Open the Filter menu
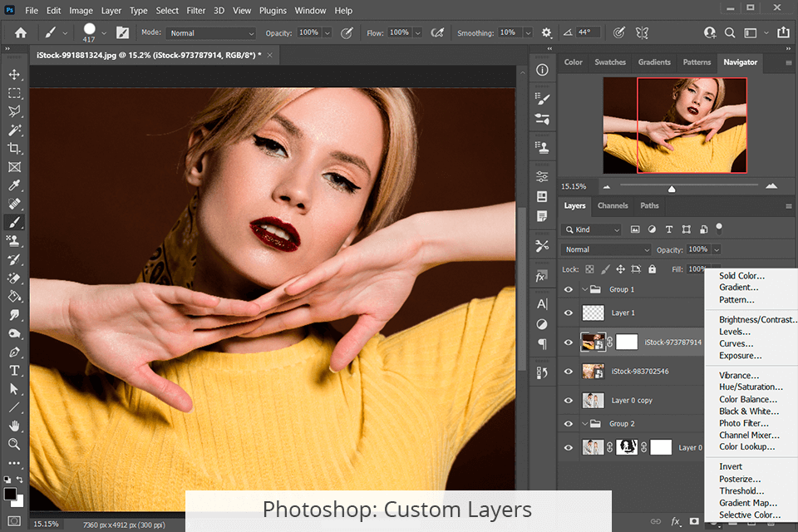Screen dimensions: 798x532 196,11
